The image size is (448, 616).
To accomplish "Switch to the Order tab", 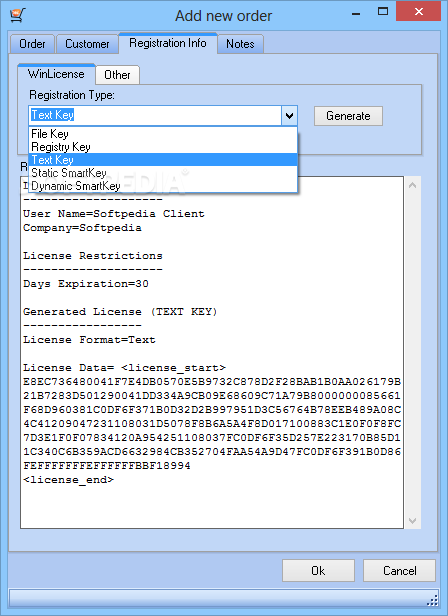I will pos(32,44).
